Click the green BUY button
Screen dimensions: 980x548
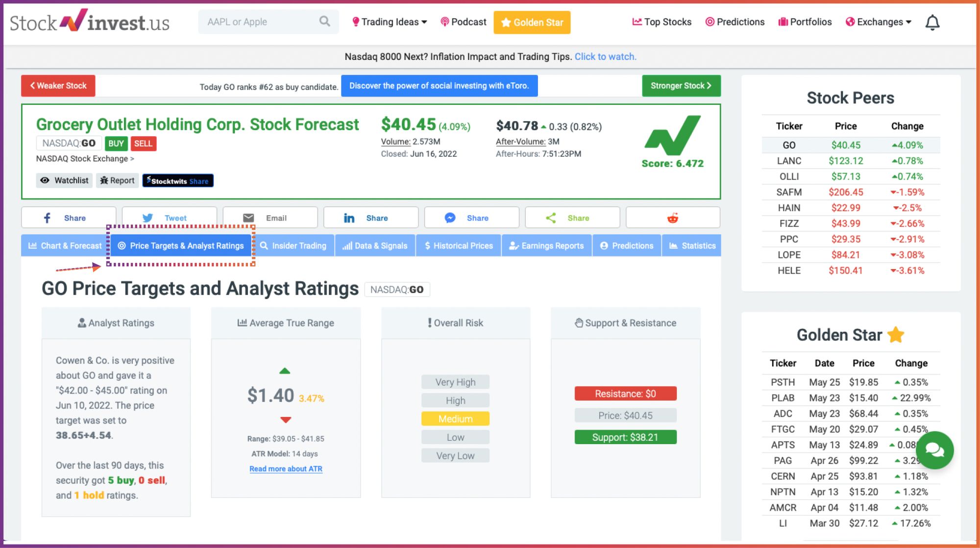pos(116,144)
